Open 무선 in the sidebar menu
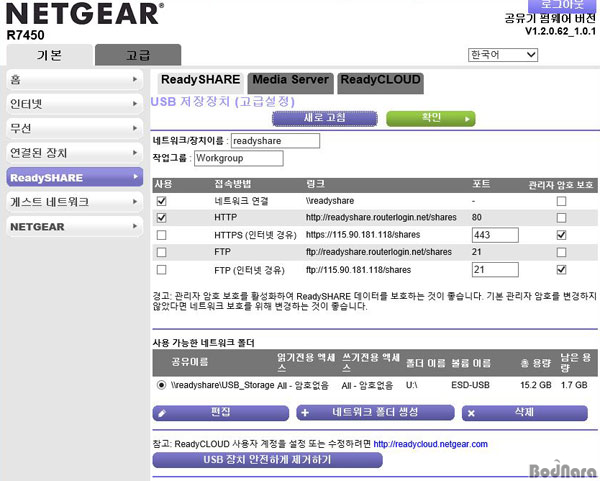The height and width of the screenshot is (481, 600). click(75, 129)
